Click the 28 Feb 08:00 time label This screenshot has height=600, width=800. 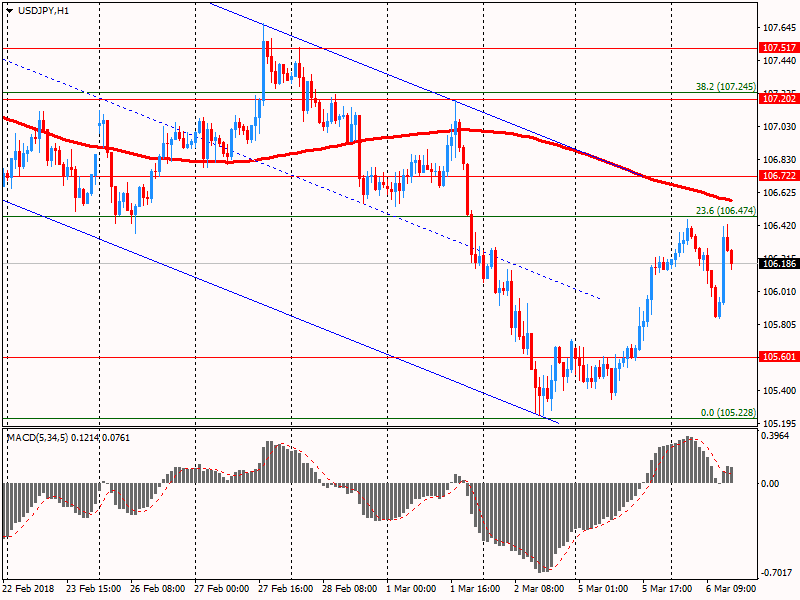pos(349,588)
